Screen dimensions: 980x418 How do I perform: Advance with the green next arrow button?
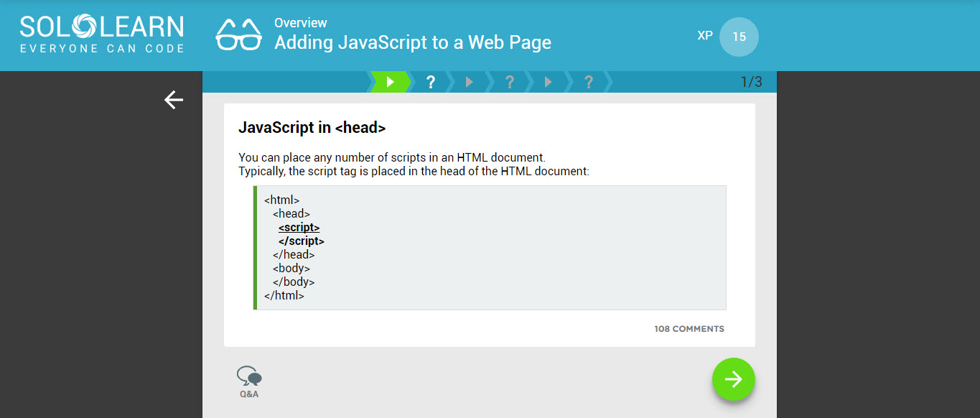(x=733, y=379)
